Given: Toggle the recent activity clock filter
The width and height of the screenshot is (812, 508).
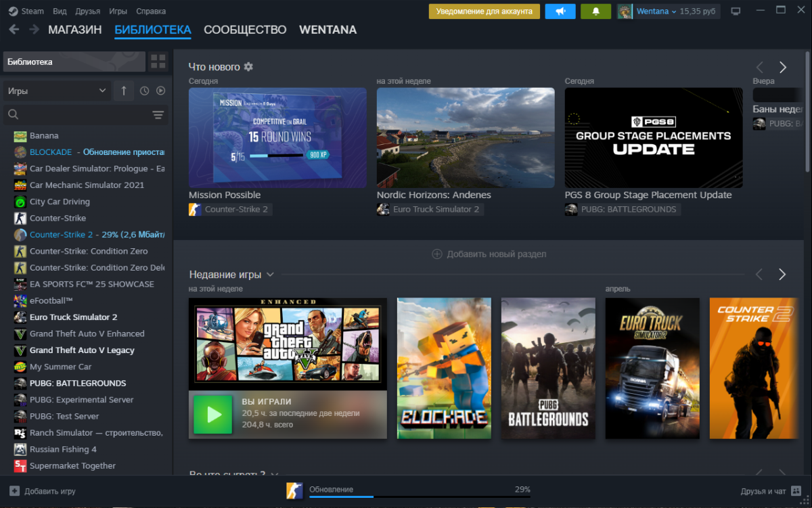Looking at the screenshot, I should (x=144, y=91).
